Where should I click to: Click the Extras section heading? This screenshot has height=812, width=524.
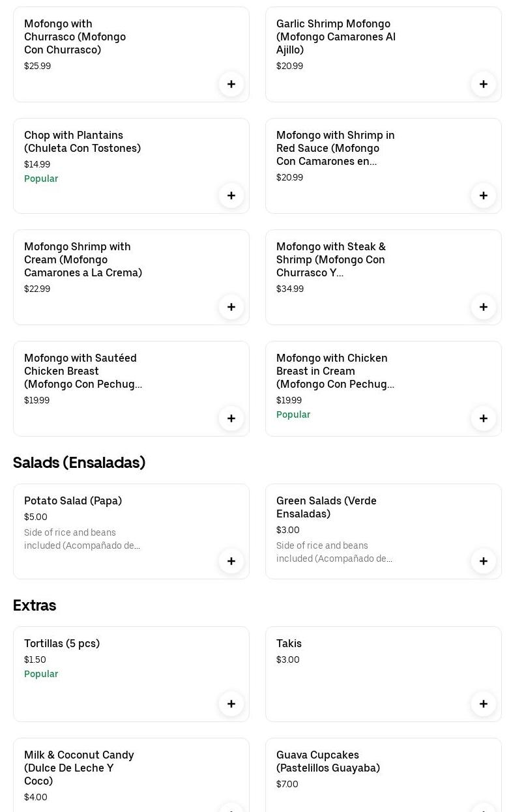[x=35, y=605]
